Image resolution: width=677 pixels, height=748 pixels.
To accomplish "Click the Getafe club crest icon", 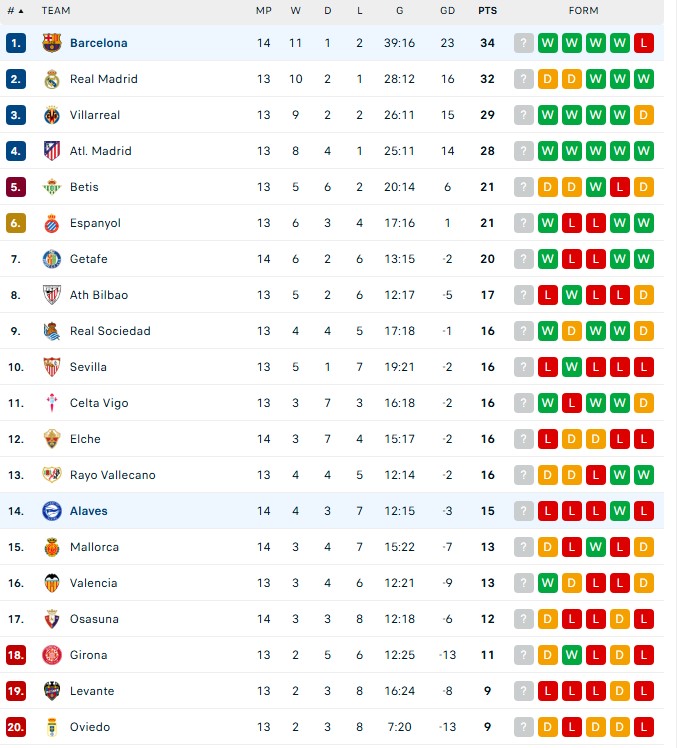I will pos(52,259).
